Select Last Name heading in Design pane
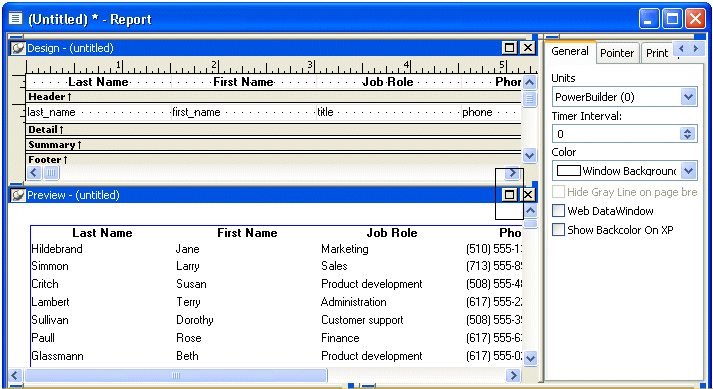 [x=98, y=82]
